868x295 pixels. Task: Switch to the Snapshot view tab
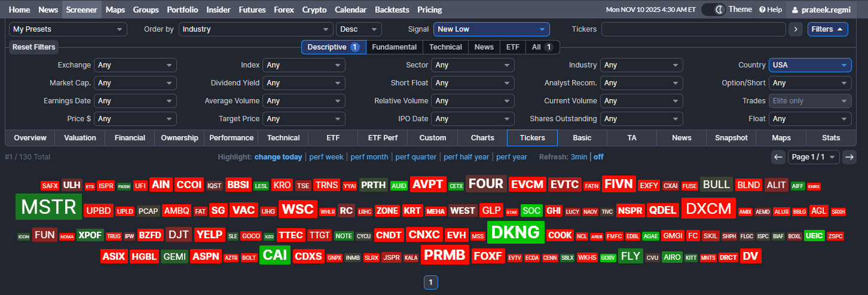pyautogui.click(x=731, y=138)
